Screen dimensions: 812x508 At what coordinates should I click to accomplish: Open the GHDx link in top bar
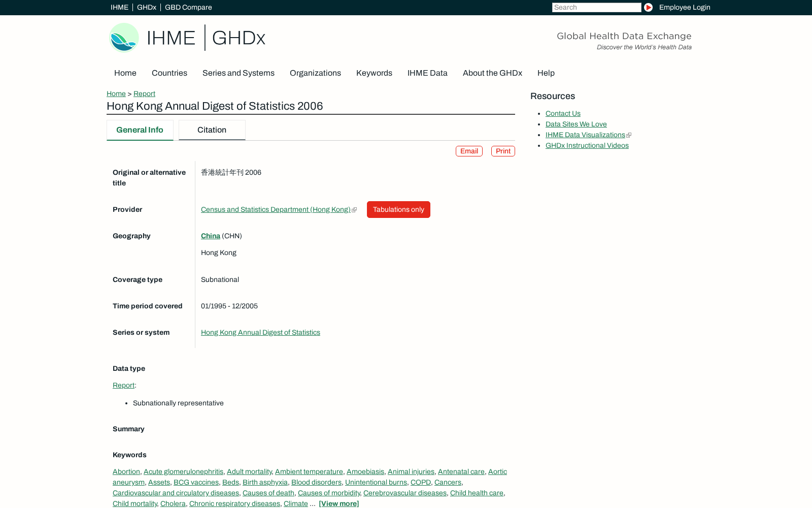coord(147,7)
